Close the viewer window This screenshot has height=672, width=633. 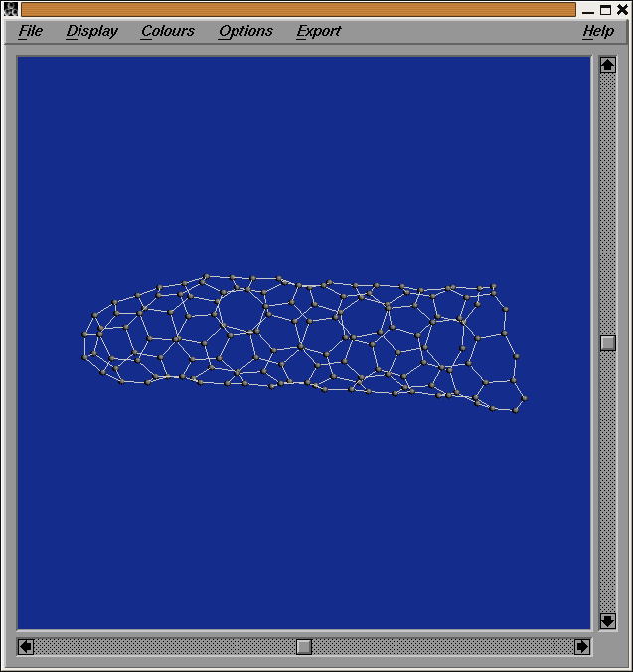622,10
